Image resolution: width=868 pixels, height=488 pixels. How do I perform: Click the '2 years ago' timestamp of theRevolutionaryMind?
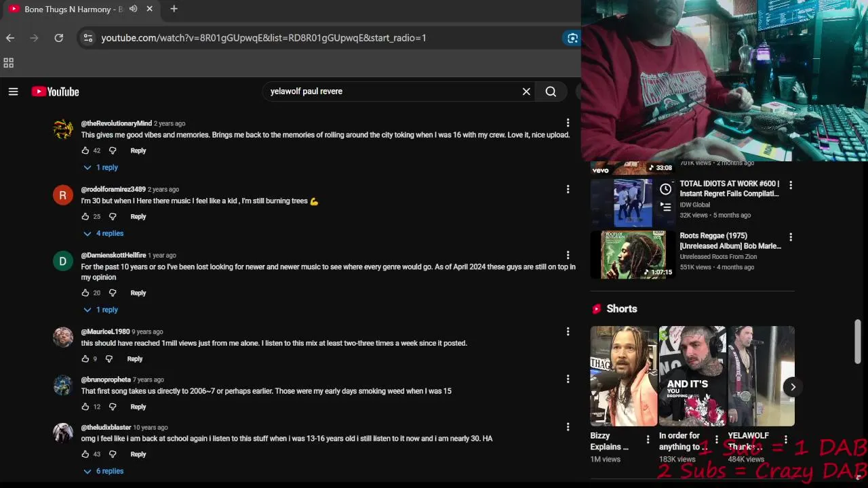point(170,123)
